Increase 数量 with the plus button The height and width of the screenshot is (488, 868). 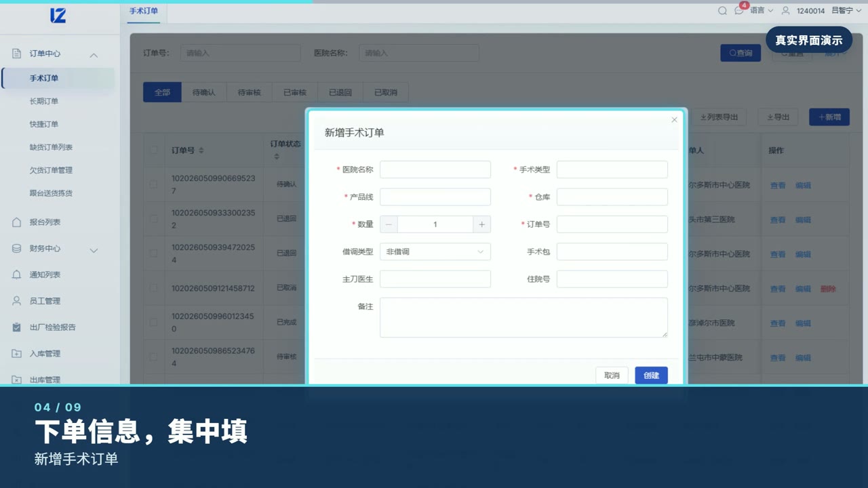tap(481, 224)
